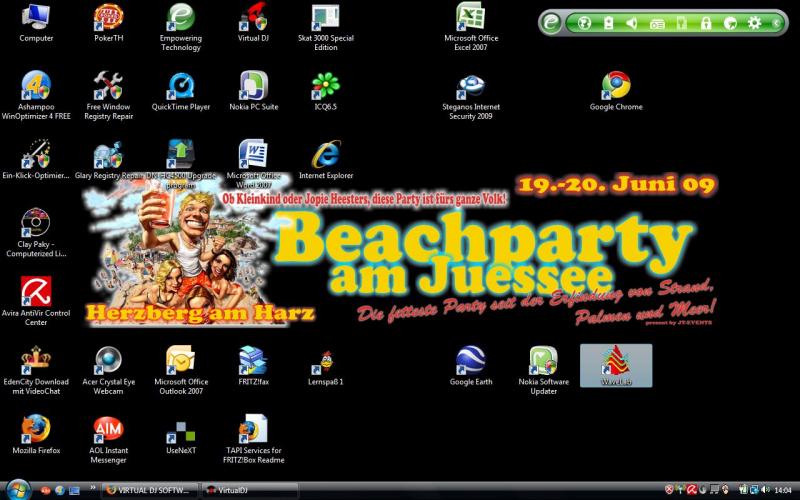
Task: Select Free Window Registry Repair icon
Action: pyautogui.click(x=109, y=96)
